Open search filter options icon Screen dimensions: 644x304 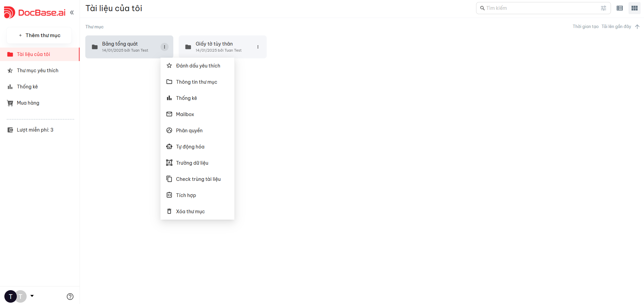pyautogui.click(x=604, y=8)
